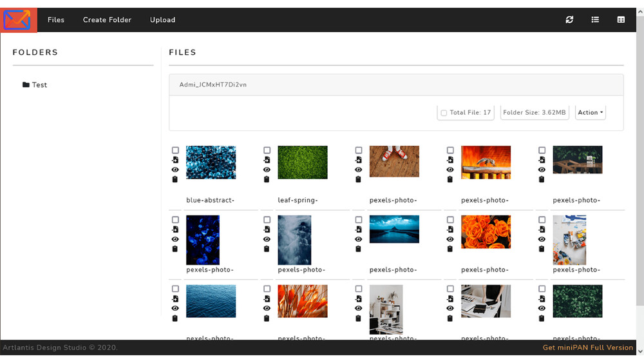Click trash icon beside orange roses photo
Viewport: 644px width, 363px height.
point(450,249)
